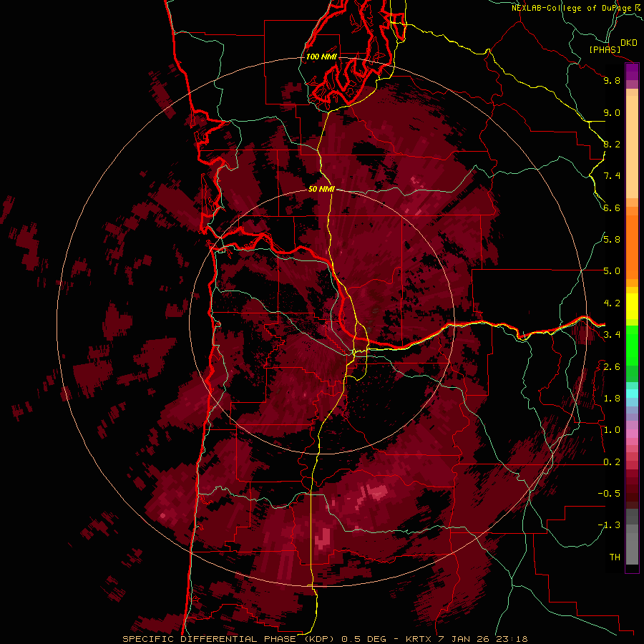
Task: Click the 7.4 value on the color scale
Action: click(612, 176)
